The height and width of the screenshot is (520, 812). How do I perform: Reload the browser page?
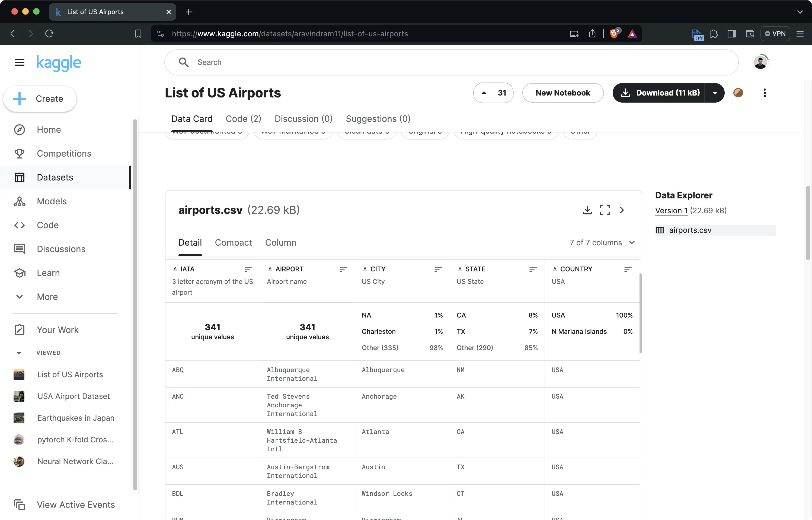click(49, 34)
